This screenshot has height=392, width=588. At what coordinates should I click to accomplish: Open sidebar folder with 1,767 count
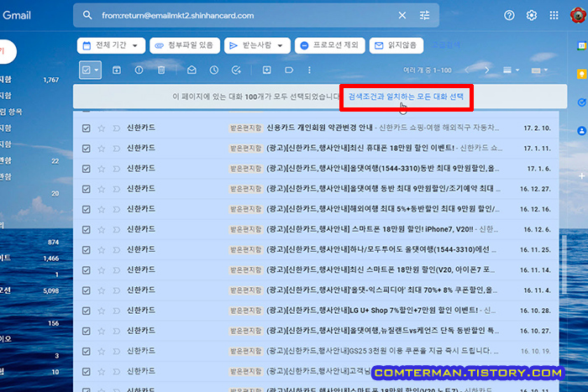click(x=30, y=80)
